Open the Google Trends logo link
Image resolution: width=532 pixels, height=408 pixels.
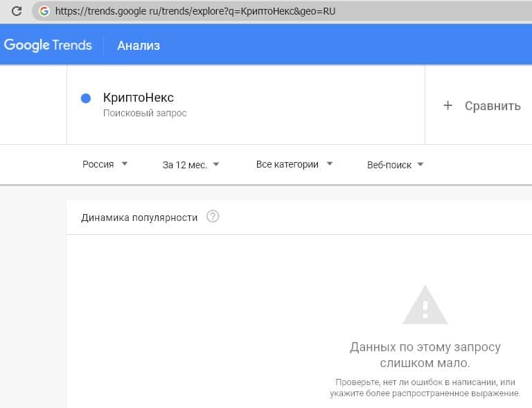(48, 45)
